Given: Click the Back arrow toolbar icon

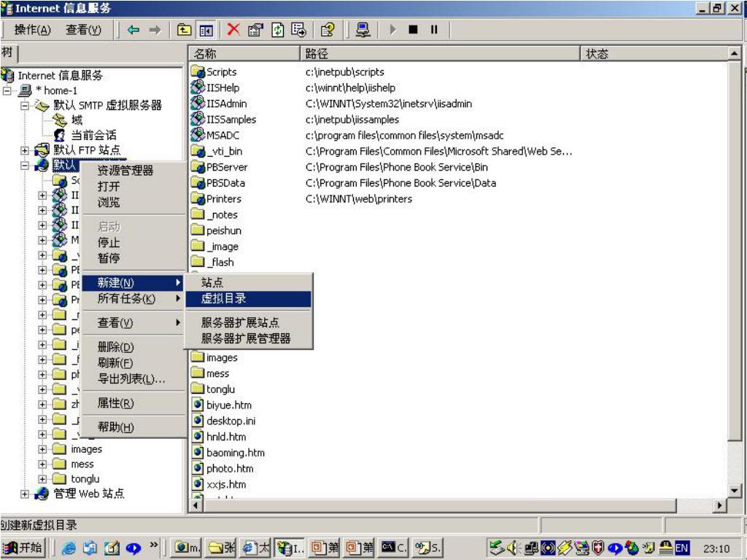Looking at the screenshot, I should [x=133, y=30].
